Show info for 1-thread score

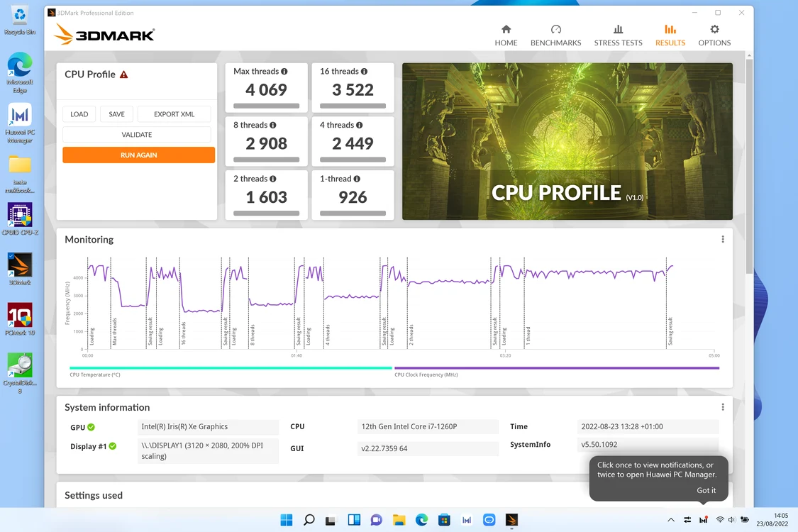pyautogui.click(x=357, y=179)
